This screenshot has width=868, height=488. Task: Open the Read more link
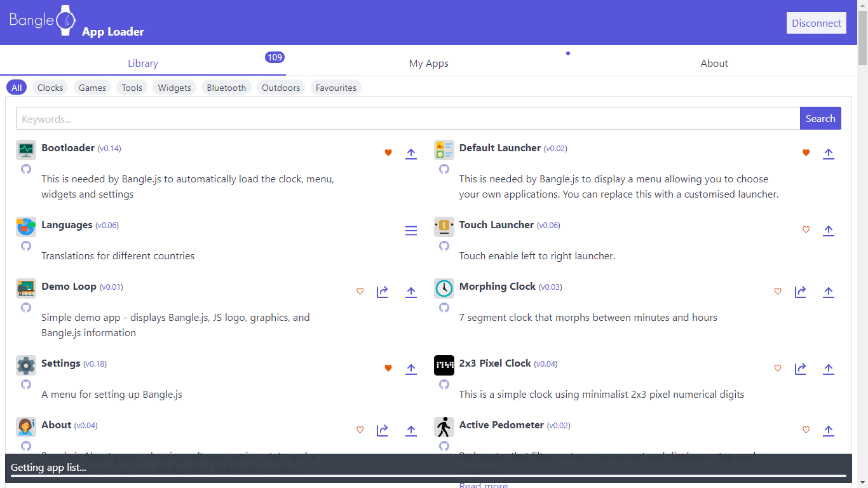[484, 485]
